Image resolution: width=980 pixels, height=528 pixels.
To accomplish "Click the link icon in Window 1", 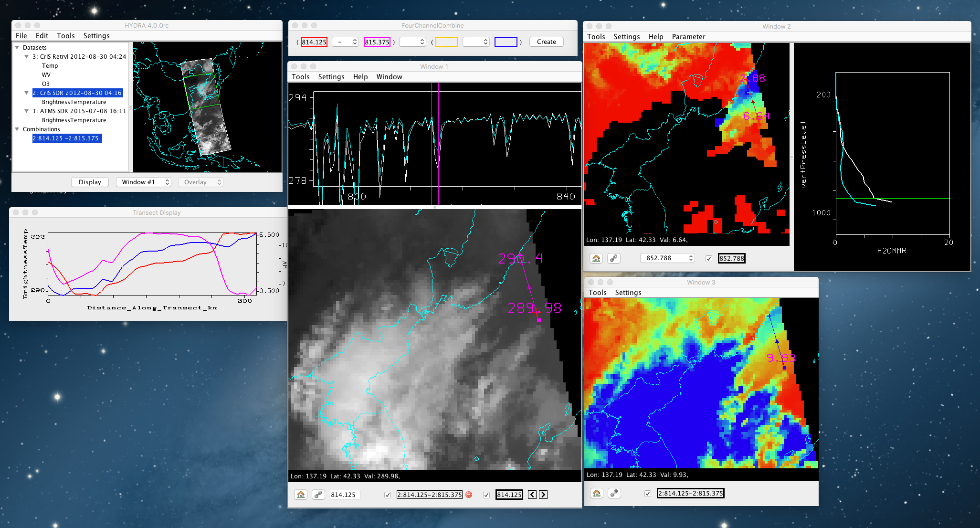I will [x=318, y=495].
